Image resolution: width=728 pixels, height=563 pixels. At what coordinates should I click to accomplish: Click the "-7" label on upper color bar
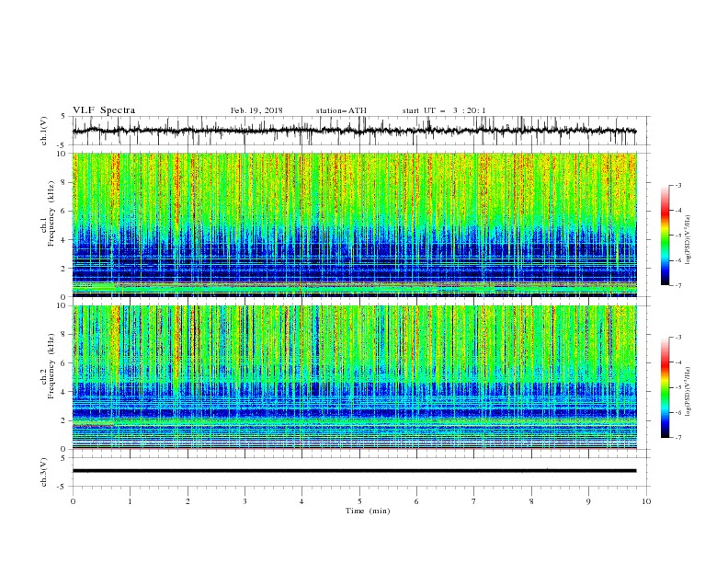coord(678,285)
